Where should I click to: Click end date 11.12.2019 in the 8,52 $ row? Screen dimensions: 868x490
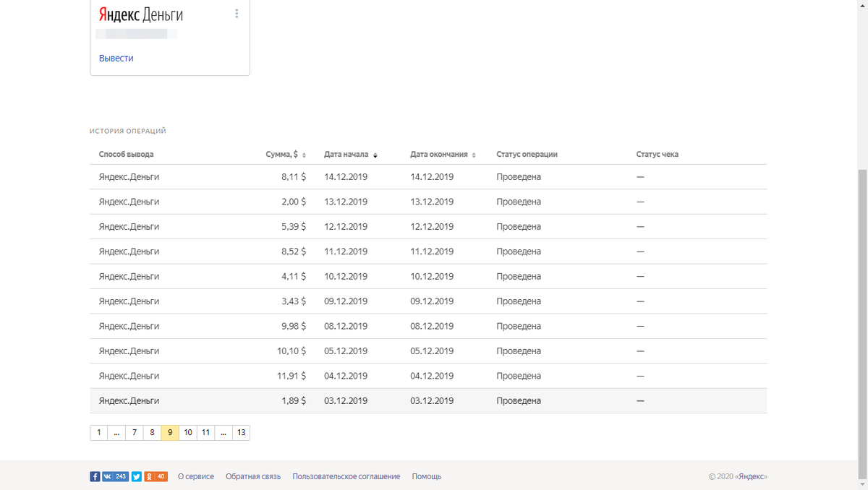(x=432, y=252)
